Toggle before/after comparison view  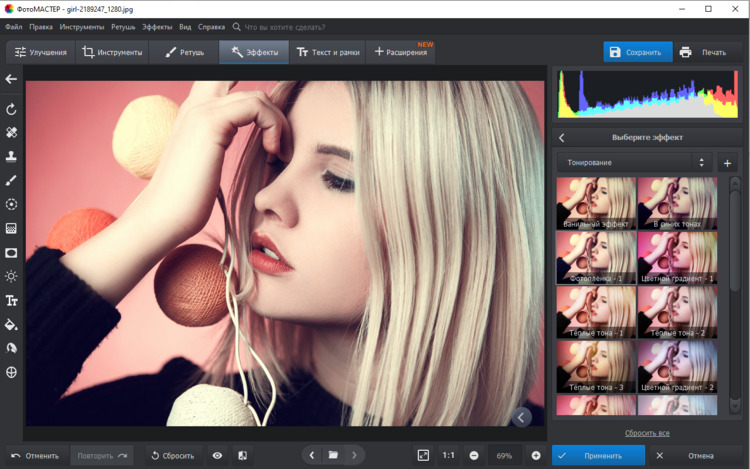click(x=243, y=455)
